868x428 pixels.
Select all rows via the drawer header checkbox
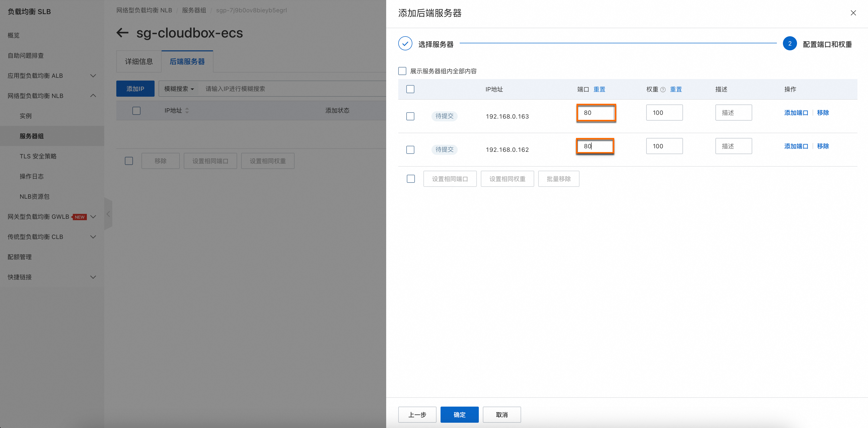[x=410, y=89]
